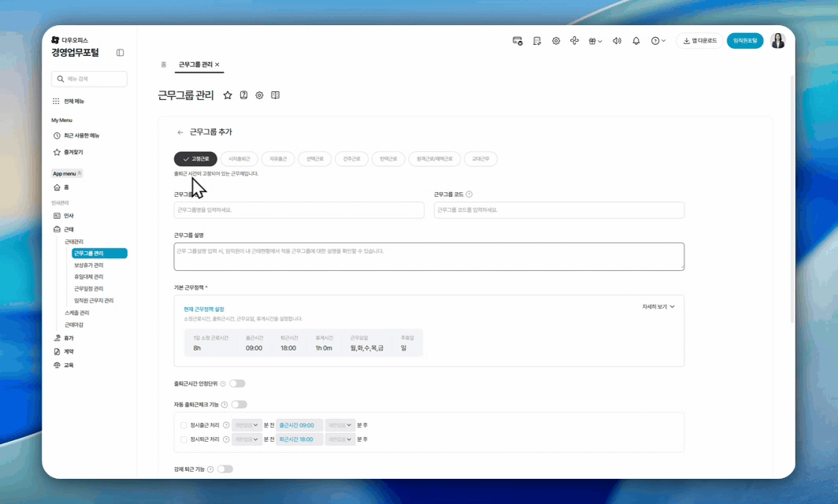Click the 현재 근무정책 설정 link
This screenshot has width=838, height=504.
click(204, 309)
